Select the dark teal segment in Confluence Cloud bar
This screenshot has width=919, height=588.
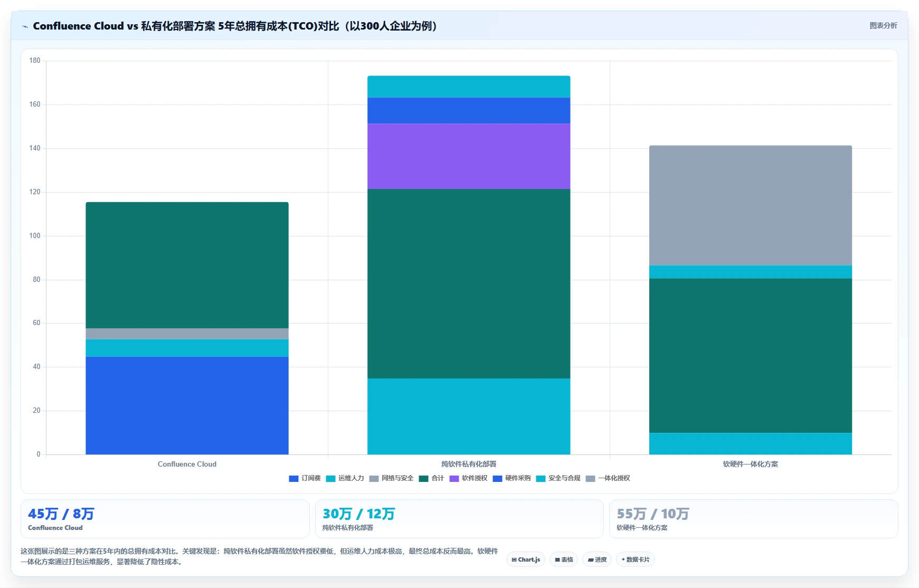tap(187, 265)
